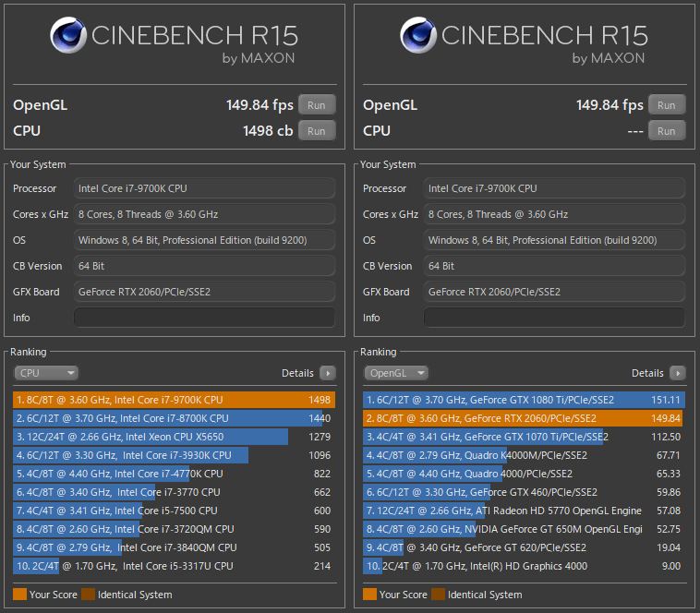Select the Intel Xeon CPU X5650 ranking row

pos(175,437)
